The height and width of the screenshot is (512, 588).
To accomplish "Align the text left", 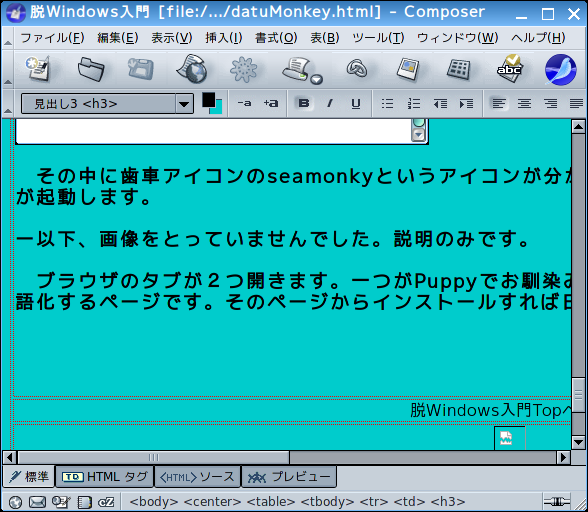I will 498,103.
